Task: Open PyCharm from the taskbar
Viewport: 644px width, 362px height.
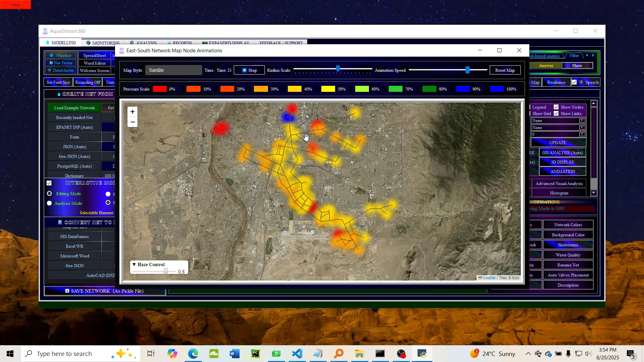Action: pos(255,354)
